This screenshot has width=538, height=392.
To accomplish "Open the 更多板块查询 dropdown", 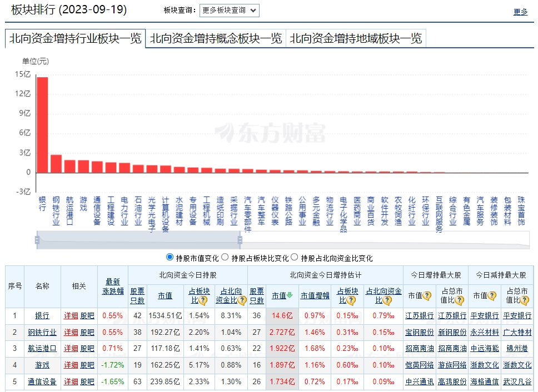I will [229, 11].
